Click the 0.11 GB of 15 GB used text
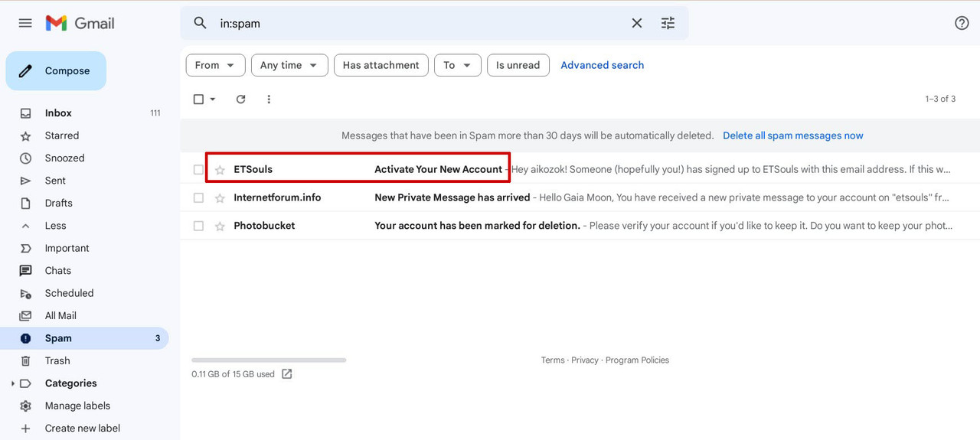Viewport: 980px width, 440px height. coord(233,374)
